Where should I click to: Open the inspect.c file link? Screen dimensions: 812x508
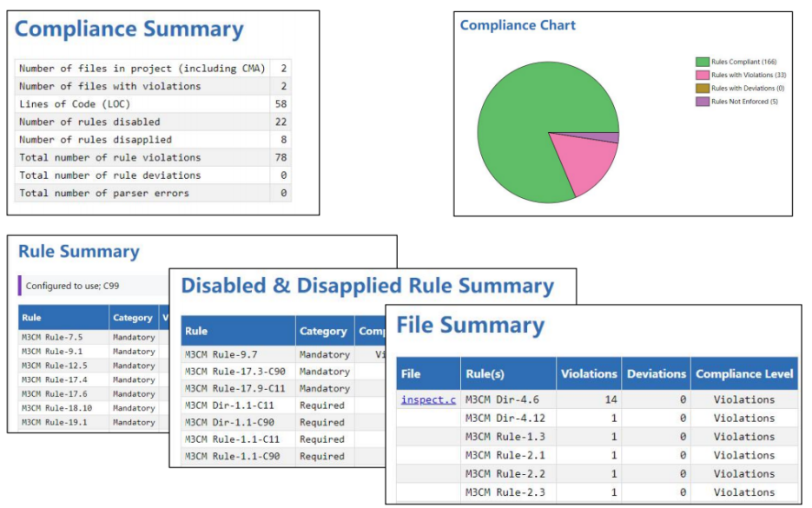click(428, 399)
